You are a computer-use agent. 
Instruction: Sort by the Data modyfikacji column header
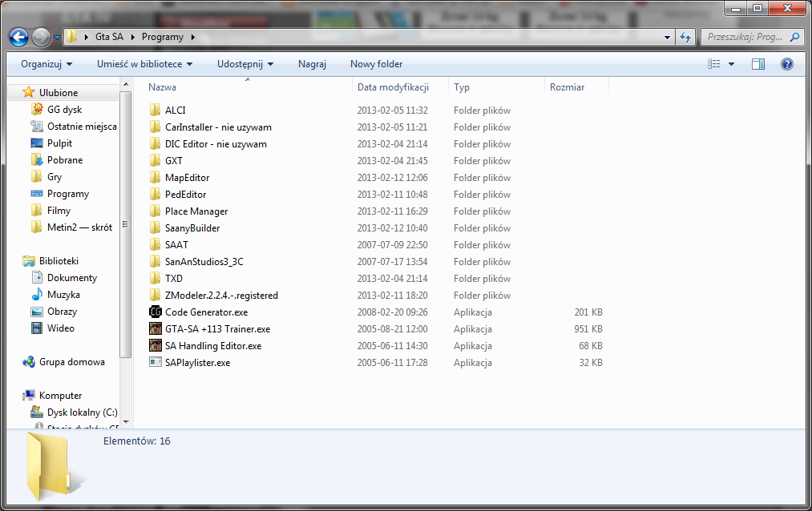tap(393, 87)
